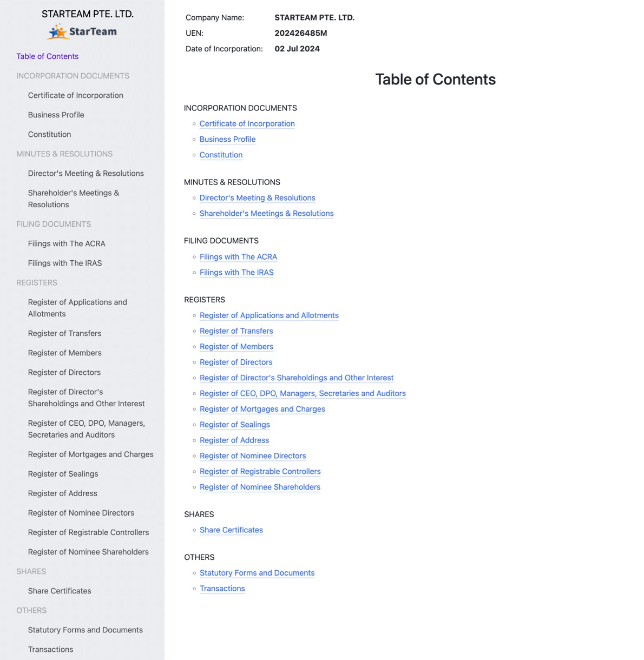The image size is (644, 660).
Task: Open Register of Mortgages and Charges
Action: pos(262,409)
